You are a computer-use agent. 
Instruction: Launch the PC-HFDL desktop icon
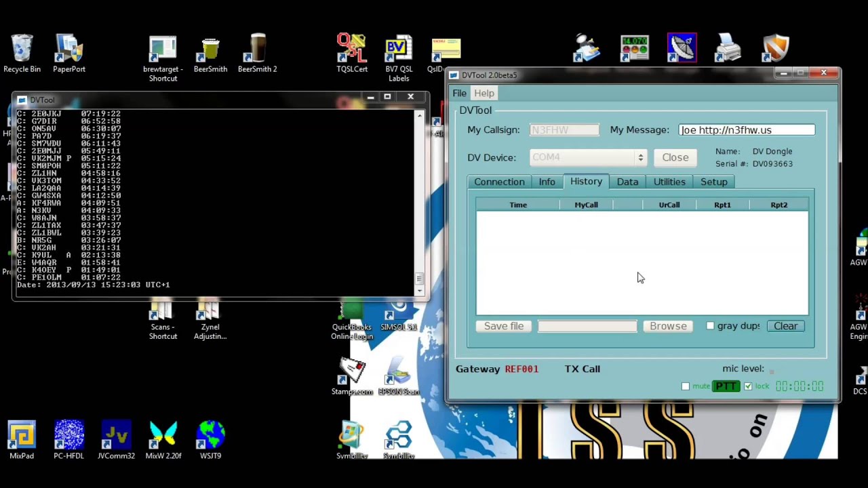point(68,440)
